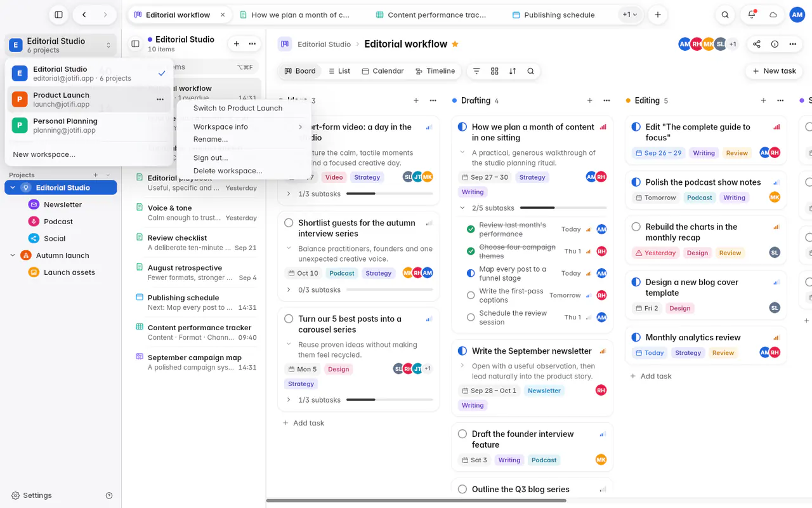Check off 'Write the first-pass captions' subtask
Screen dimensions: 812x508
pyautogui.click(x=471, y=295)
